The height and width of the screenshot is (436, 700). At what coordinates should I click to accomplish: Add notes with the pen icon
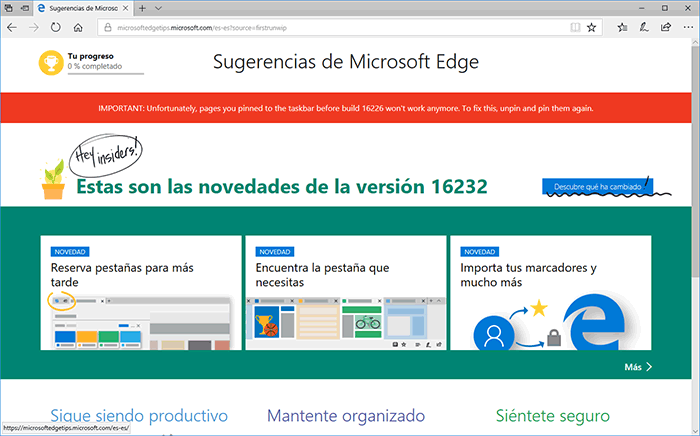[x=644, y=28]
